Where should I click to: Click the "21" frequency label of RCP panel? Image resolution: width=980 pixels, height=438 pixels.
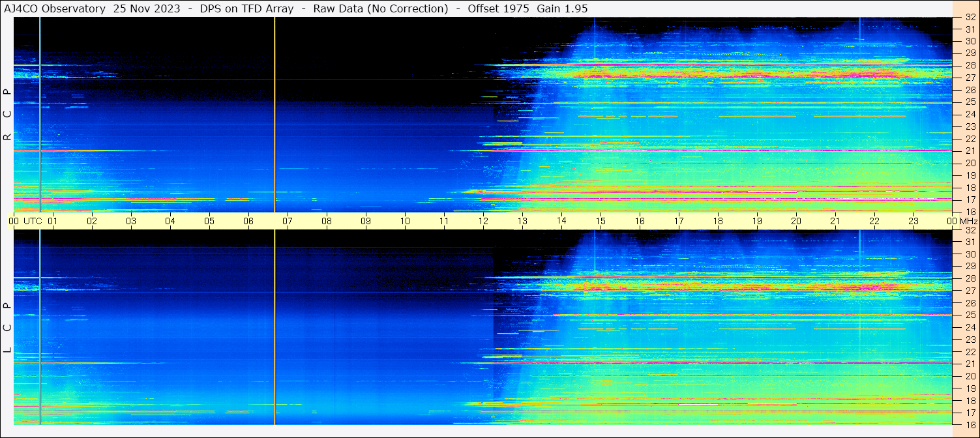point(970,151)
